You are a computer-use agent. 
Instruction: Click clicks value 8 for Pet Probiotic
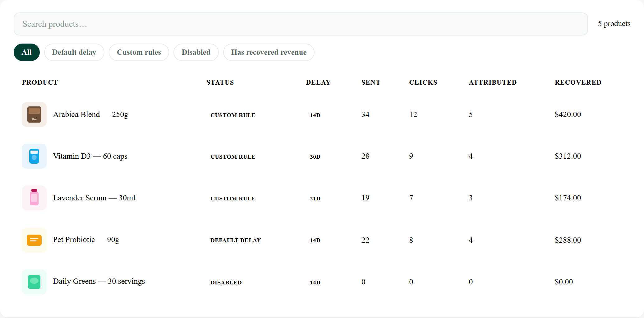pos(411,240)
